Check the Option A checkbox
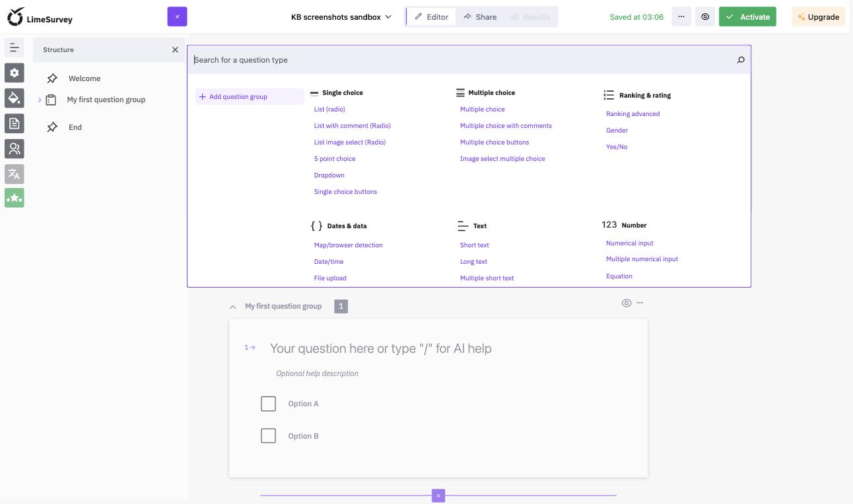The height and width of the screenshot is (504, 853). 268,404
